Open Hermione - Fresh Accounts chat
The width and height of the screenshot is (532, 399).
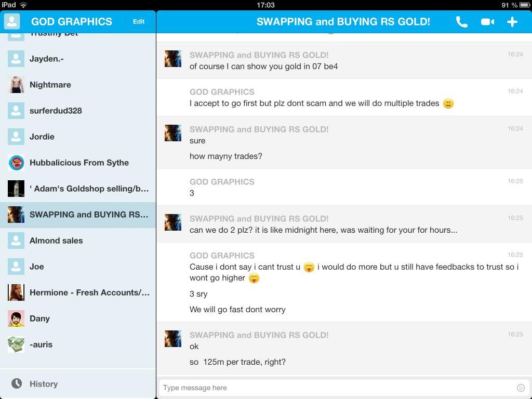pos(89,292)
